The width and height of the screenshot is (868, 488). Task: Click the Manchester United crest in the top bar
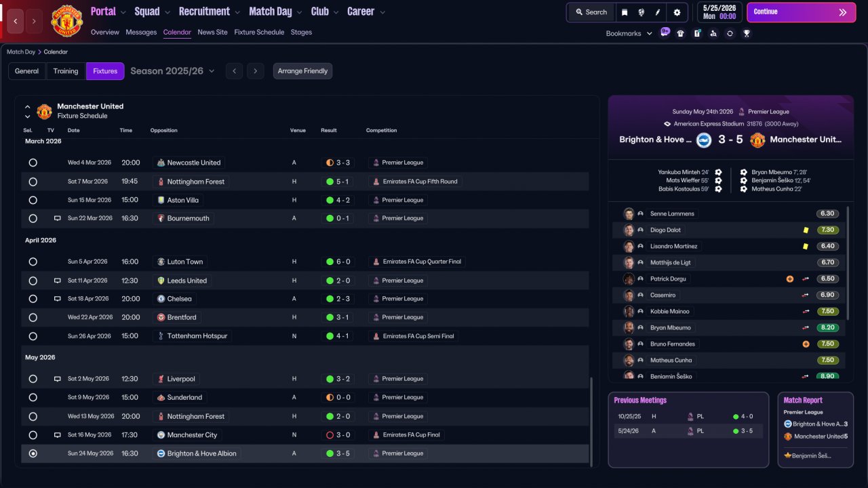[x=66, y=21]
